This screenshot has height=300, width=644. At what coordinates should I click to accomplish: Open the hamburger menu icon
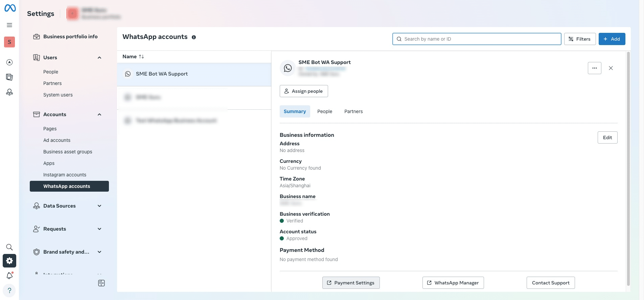pyautogui.click(x=9, y=25)
